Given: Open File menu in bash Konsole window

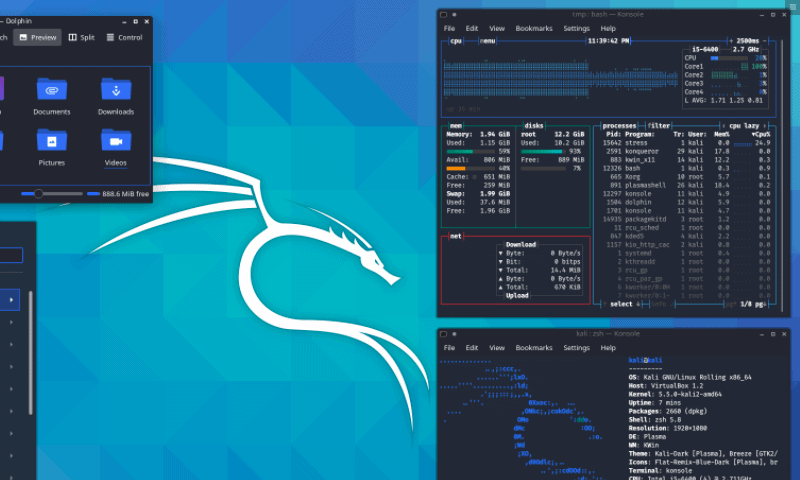Looking at the screenshot, I should (449, 29).
